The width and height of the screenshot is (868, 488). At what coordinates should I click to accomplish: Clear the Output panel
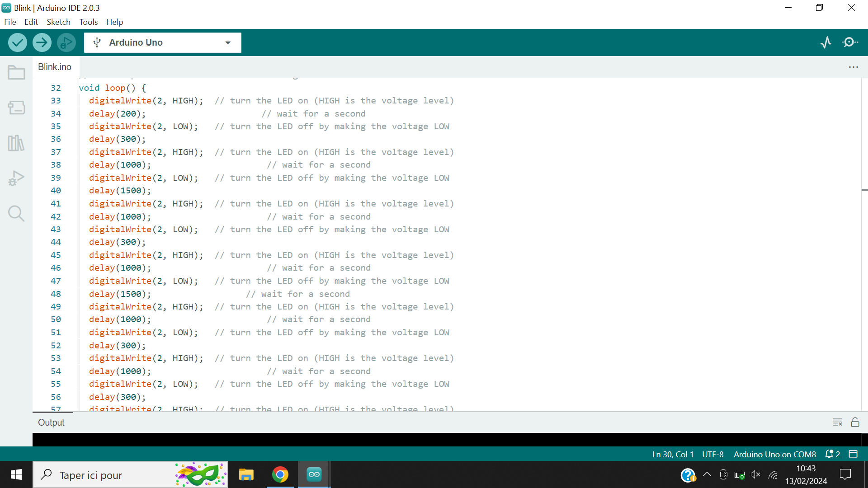[837, 422]
